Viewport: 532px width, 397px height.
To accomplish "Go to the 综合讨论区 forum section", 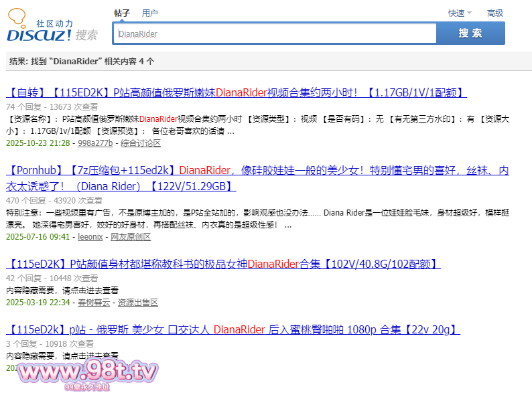I will point(141,143).
